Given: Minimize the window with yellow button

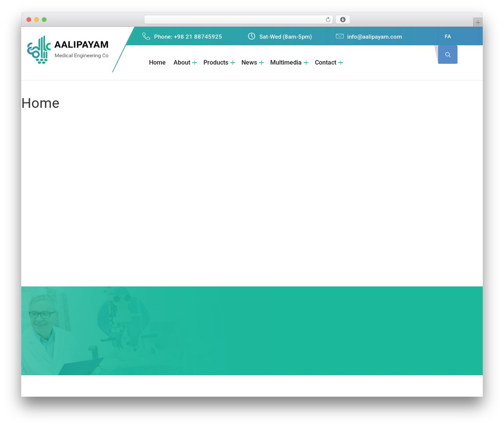Looking at the screenshot, I should pos(36,20).
